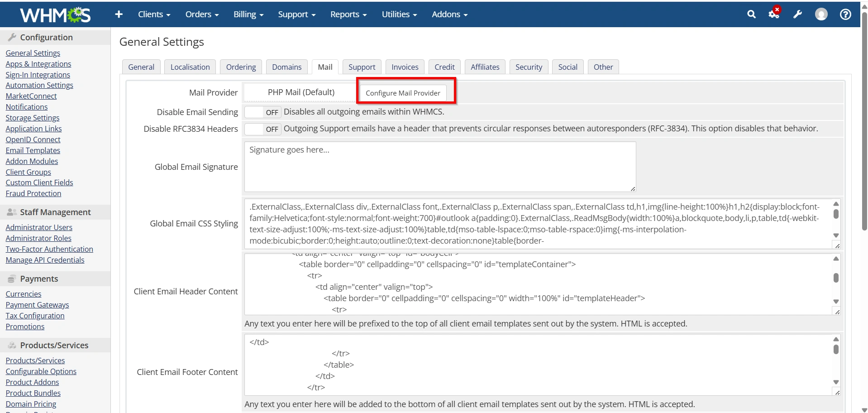Switch to the Domains tab
Image resolution: width=868 pixels, height=413 pixels.
286,67
